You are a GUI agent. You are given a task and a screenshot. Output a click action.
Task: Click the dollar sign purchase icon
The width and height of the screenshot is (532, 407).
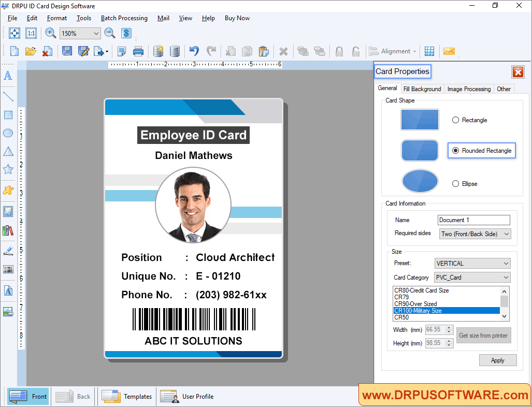126,33
